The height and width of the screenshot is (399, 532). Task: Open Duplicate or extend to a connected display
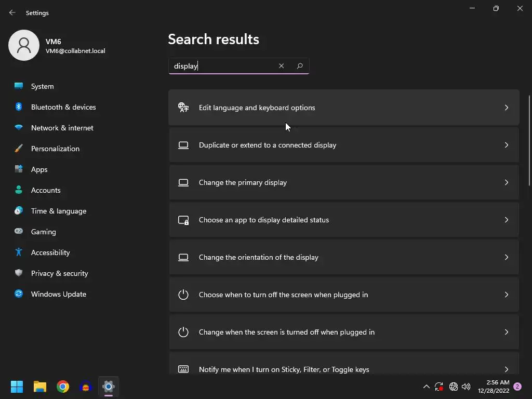tap(268, 145)
